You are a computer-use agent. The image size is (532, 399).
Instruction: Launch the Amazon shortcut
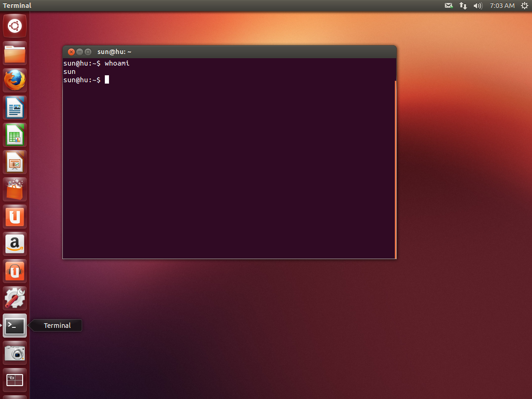pos(14,244)
